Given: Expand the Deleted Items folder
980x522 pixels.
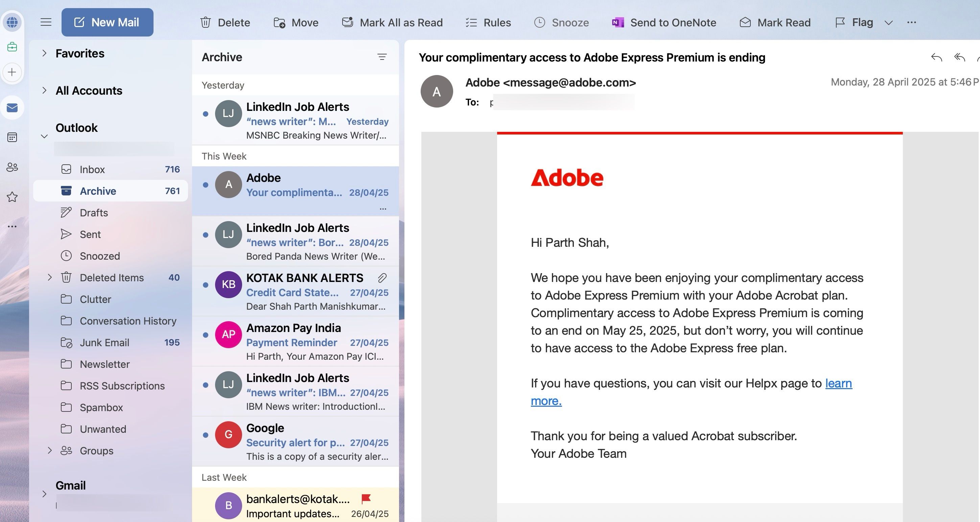Looking at the screenshot, I should [49, 277].
